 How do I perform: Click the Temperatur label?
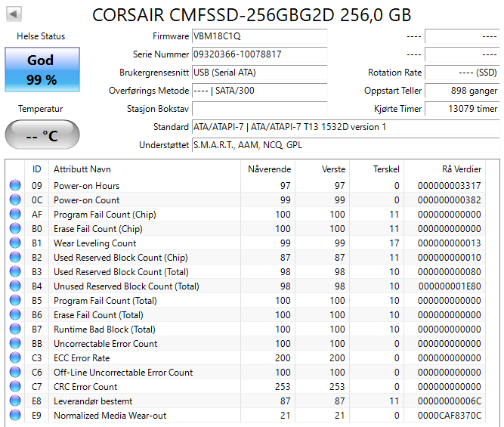41,109
